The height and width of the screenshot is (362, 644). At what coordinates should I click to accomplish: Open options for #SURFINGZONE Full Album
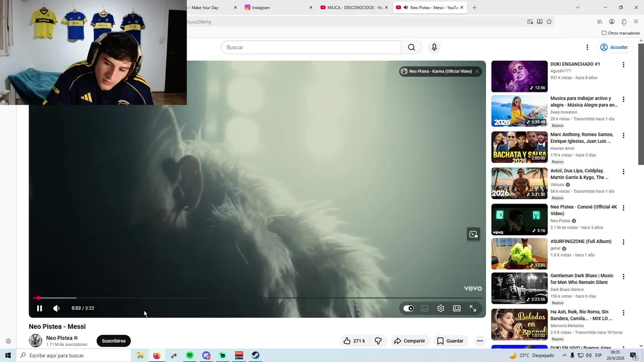(623, 242)
